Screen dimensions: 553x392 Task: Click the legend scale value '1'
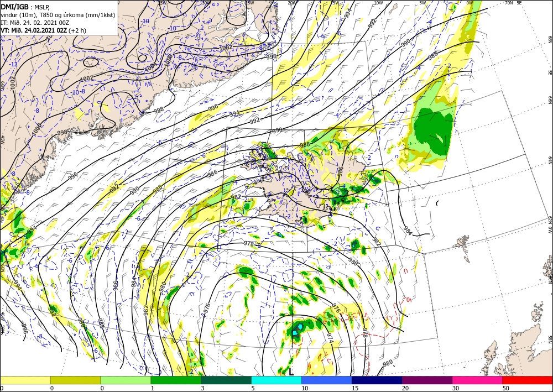[x=153, y=388]
